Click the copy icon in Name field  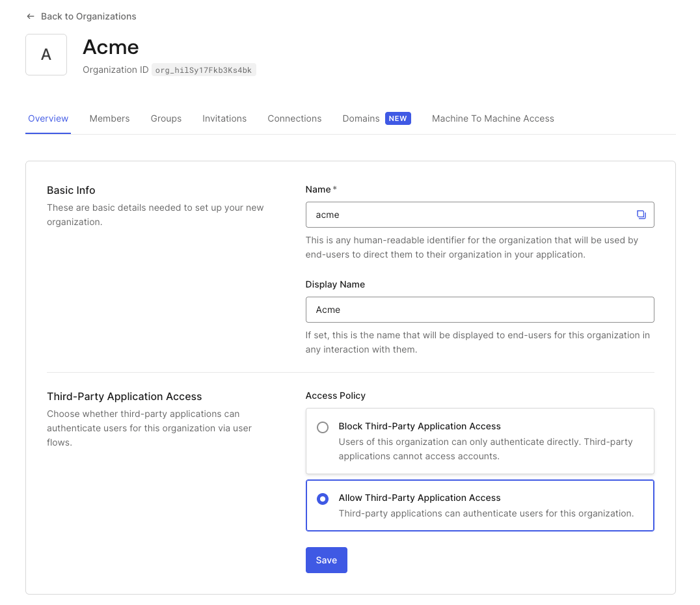[641, 215]
